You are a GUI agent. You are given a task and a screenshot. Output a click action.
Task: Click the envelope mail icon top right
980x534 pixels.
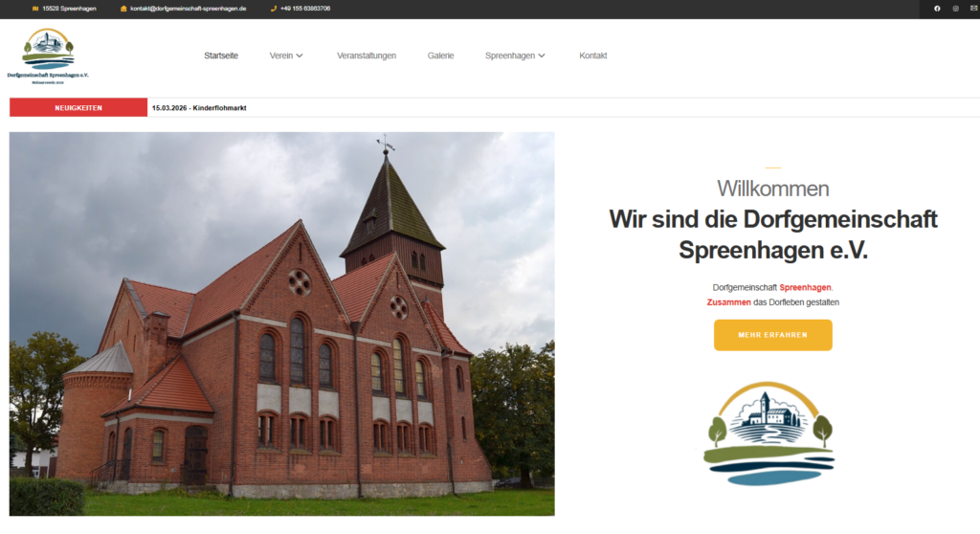coord(973,9)
